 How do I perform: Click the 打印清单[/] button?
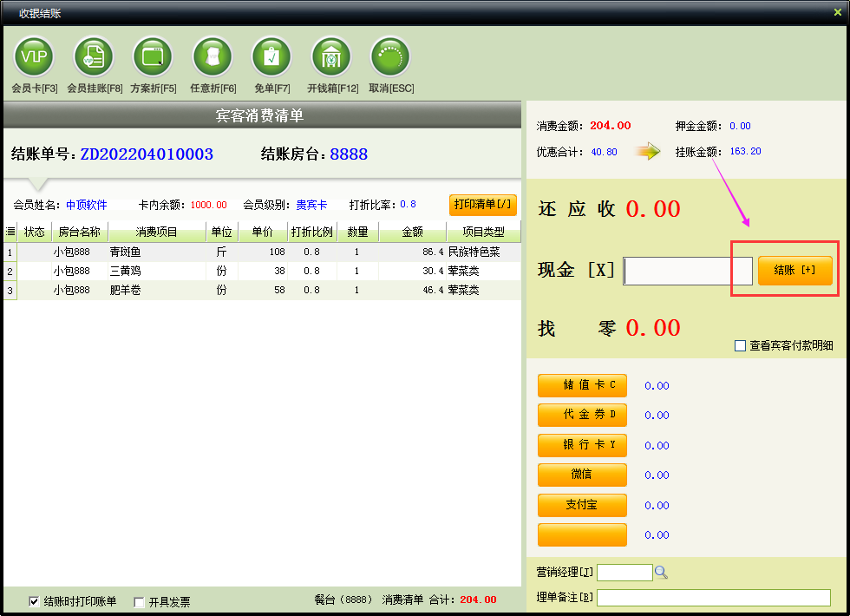pos(482,205)
